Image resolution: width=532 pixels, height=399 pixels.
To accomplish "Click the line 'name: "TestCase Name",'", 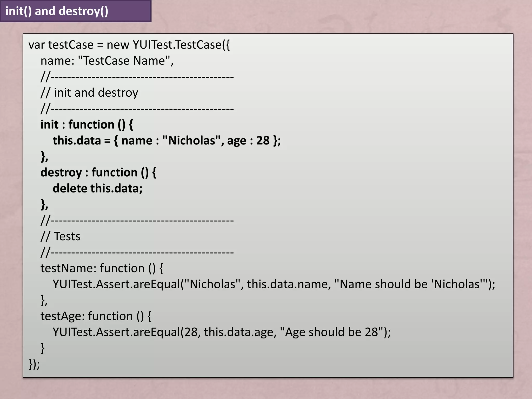I will coord(107,61).
